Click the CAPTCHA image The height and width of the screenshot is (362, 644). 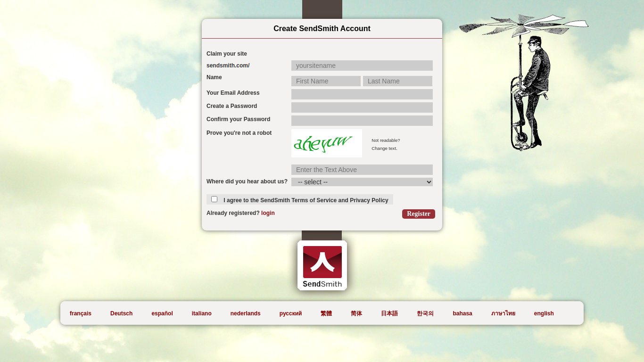(x=327, y=143)
